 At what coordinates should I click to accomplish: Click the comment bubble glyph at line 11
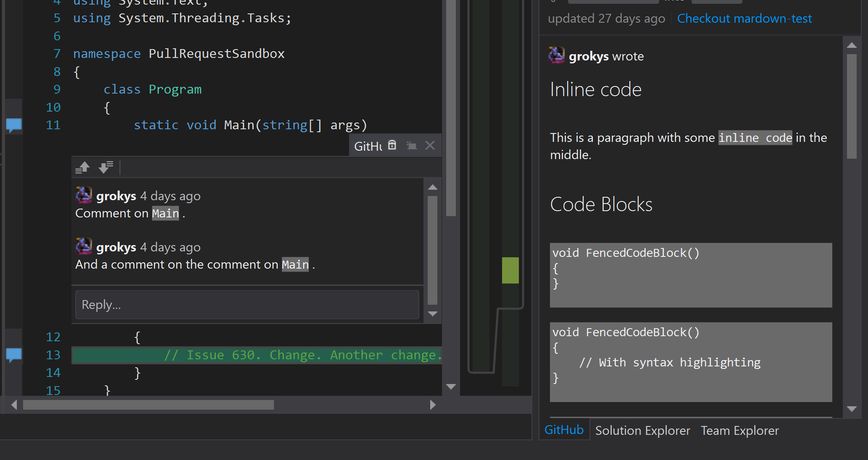14,125
